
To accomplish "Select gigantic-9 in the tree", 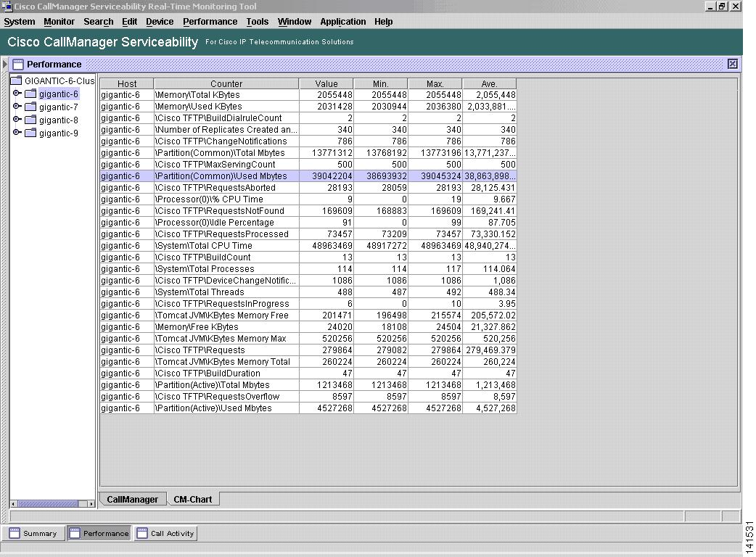I will point(58,133).
